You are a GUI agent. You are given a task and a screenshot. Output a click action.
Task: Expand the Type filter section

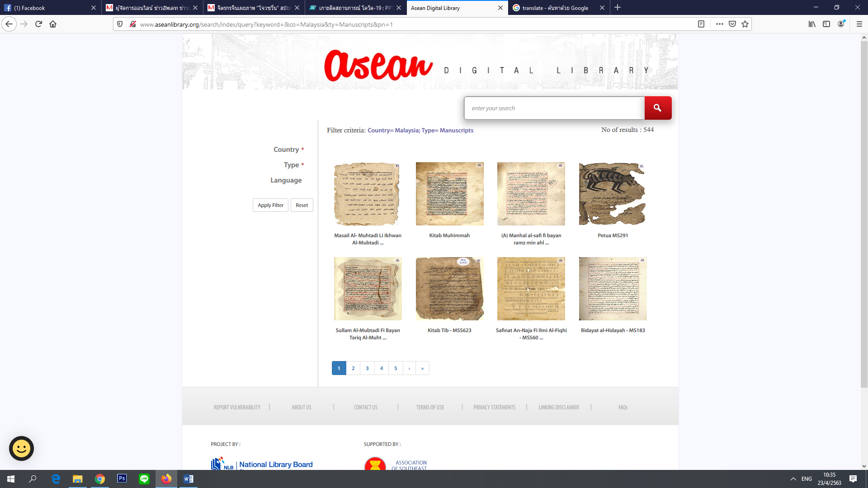pyautogui.click(x=291, y=165)
